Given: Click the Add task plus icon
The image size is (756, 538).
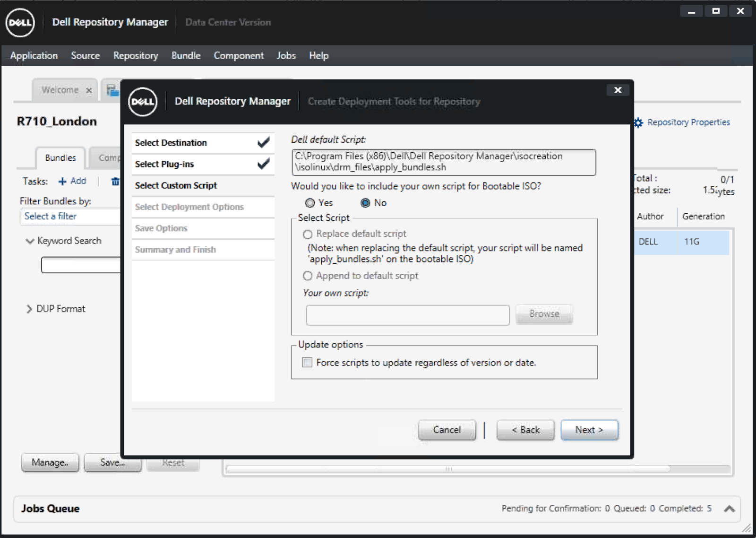Looking at the screenshot, I should tap(62, 181).
